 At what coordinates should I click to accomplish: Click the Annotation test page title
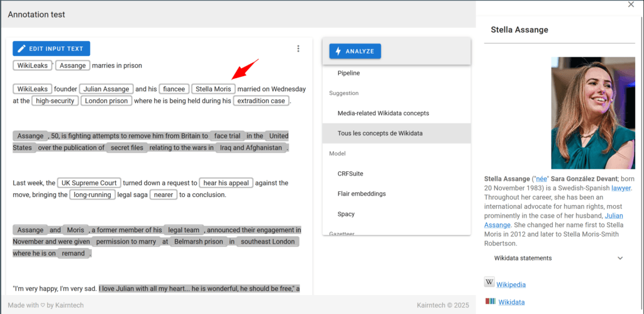(x=36, y=15)
